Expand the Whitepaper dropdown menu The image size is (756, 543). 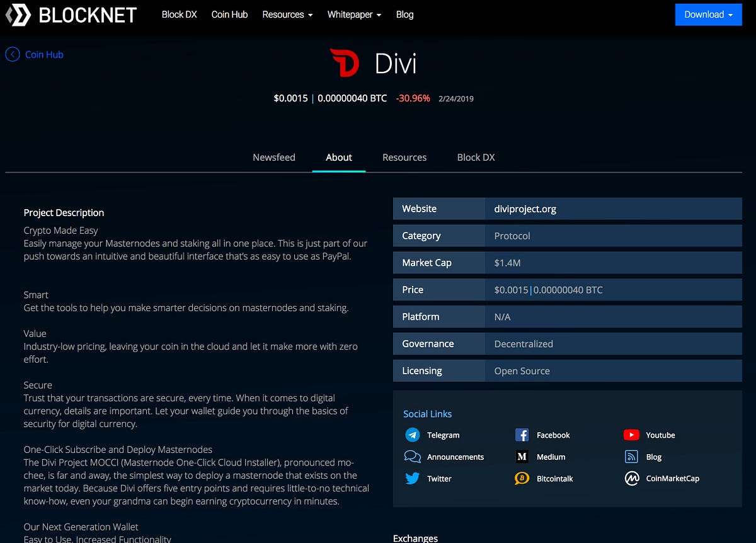coord(354,14)
